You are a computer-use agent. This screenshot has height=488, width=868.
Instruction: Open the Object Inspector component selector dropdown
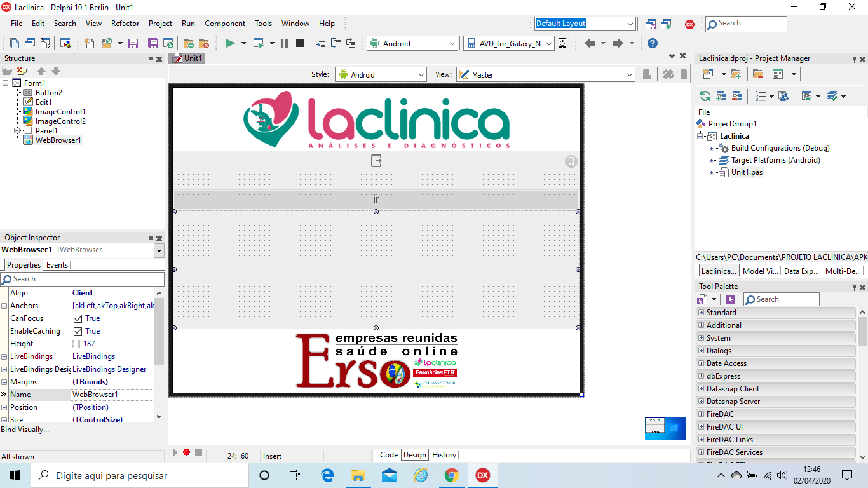[x=159, y=250]
